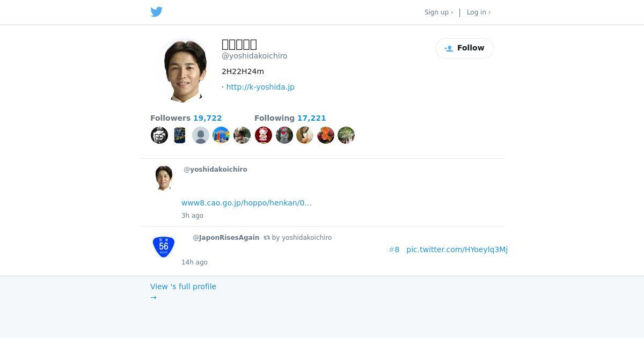The image size is (644, 338).
Task: Click View 's full profile link
Action: coord(183,286)
